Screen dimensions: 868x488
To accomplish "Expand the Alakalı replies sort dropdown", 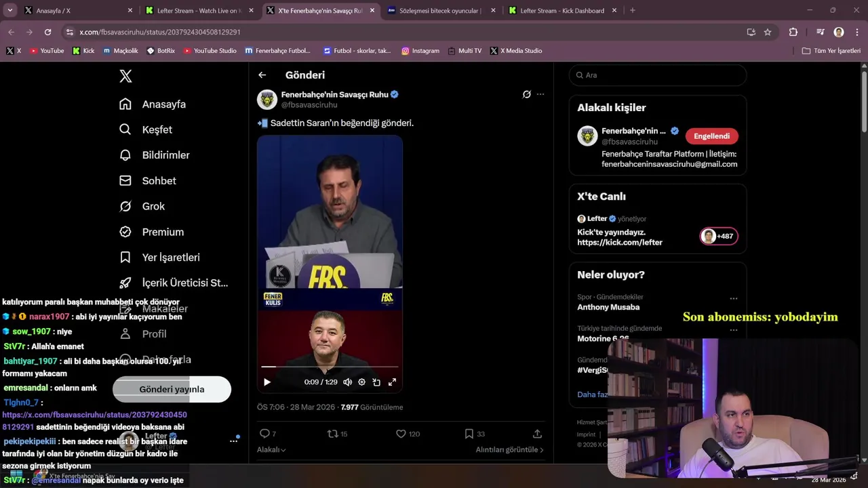I will (271, 449).
